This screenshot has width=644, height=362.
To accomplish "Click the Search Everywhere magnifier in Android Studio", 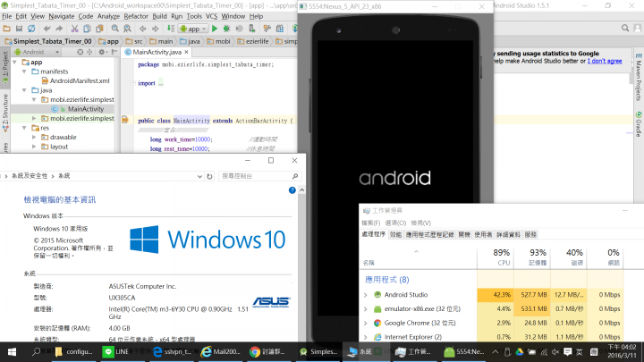I will coord(625,28).
